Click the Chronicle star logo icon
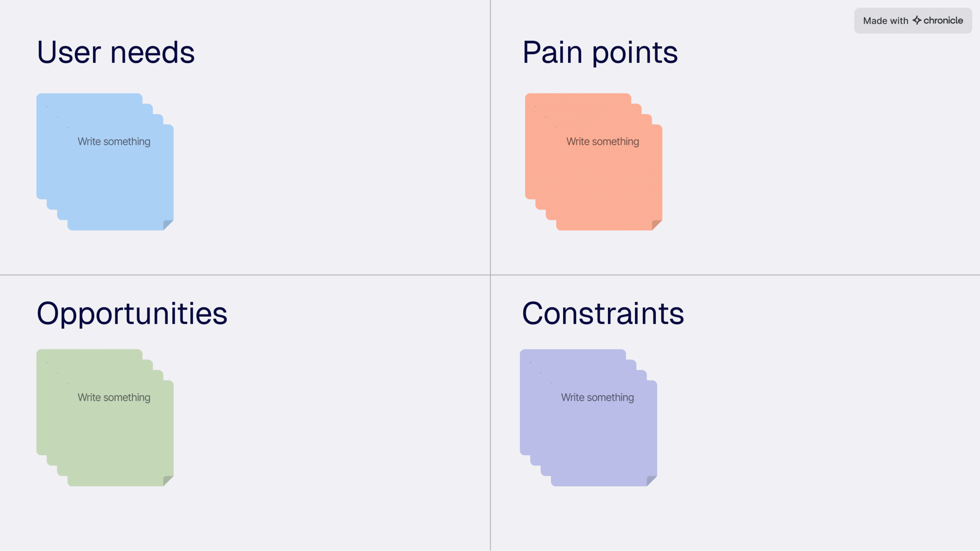 pos(916,20)
